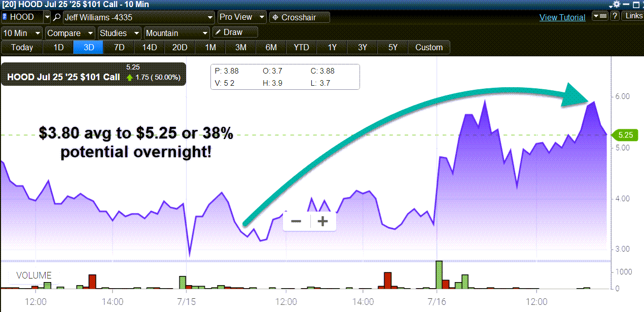
Task: Click the 7/15 date label on time axis
Action: click(187, 301)
